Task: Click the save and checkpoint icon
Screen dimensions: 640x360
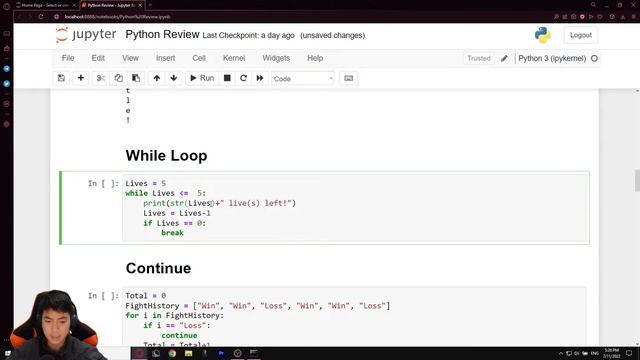Action: (x=61, y=78)
